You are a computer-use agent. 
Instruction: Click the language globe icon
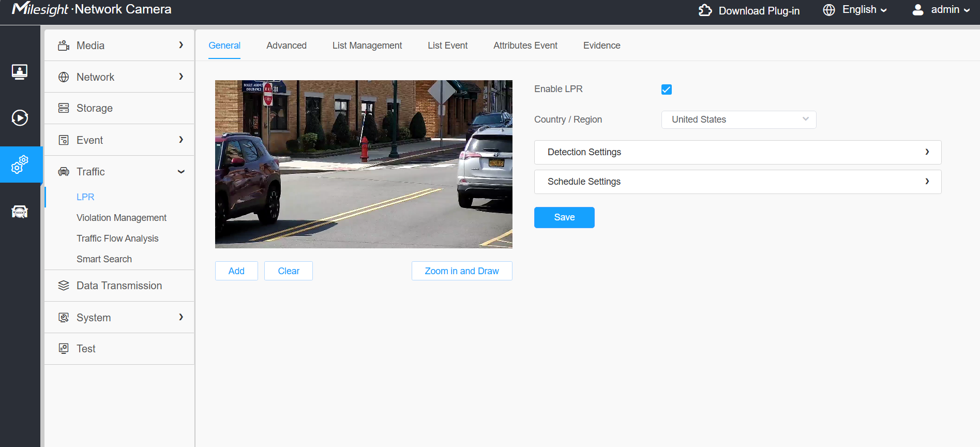tap(829, 10)
